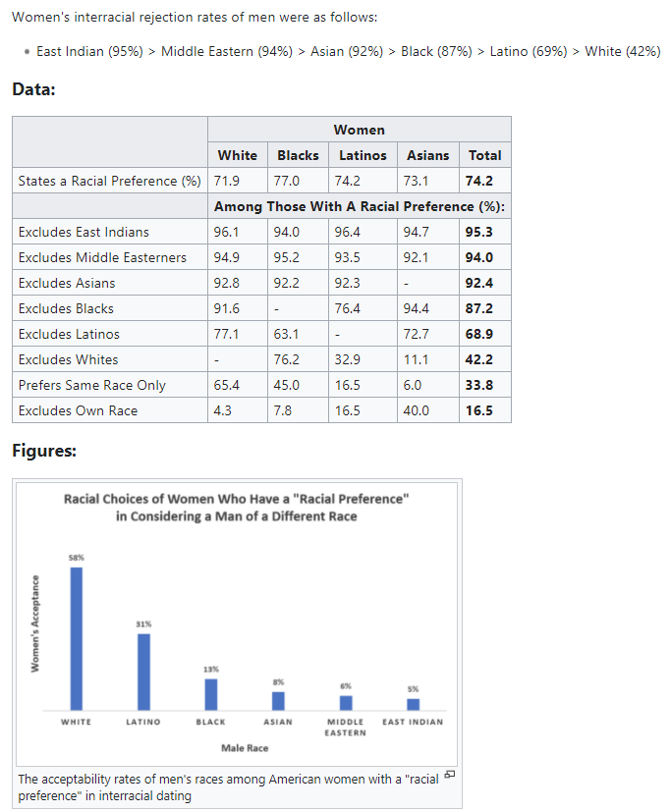Click the 'States a Racial Preference (%)' row label
671x812 pixels.
tap(109, 181)
